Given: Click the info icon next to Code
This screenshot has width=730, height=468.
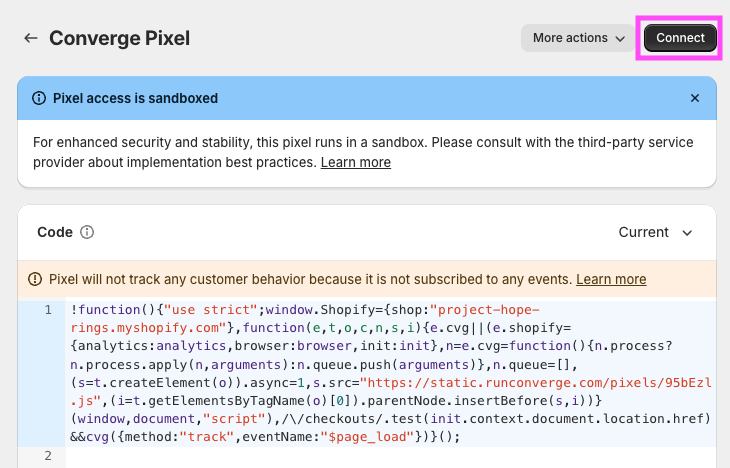Looking at the screenshot, I should tap(87, 232).
